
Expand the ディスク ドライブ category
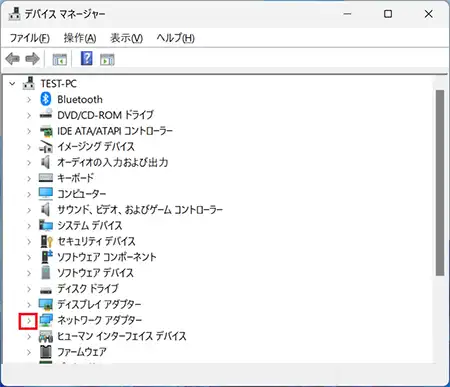(x=29, y=289)
